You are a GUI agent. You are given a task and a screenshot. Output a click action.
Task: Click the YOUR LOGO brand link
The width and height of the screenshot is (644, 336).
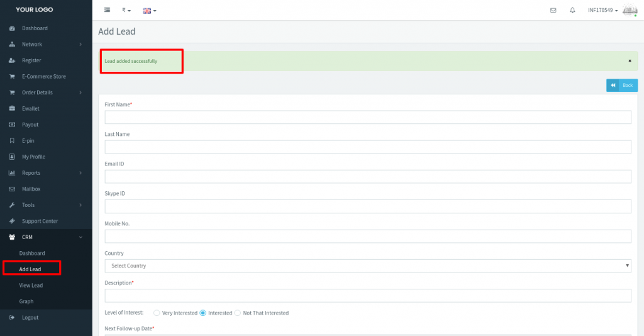click(x=35, y=9)
